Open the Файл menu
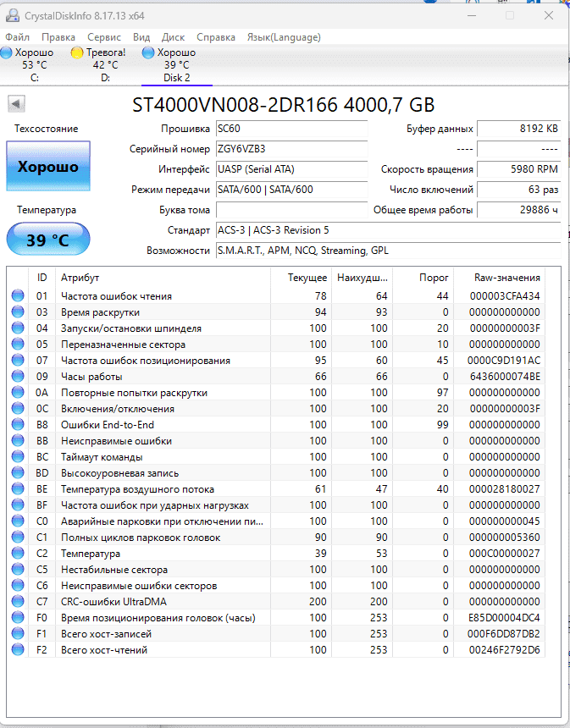570x728 pixels. (x=17, y=37)
